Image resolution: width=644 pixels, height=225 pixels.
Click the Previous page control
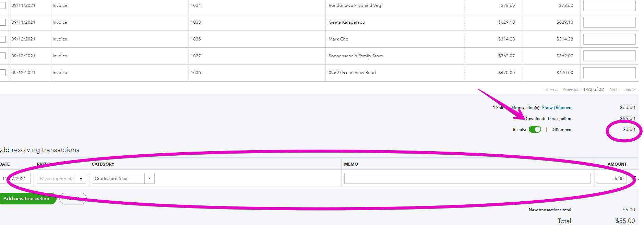pyautogui.click(x=571, y=89)
